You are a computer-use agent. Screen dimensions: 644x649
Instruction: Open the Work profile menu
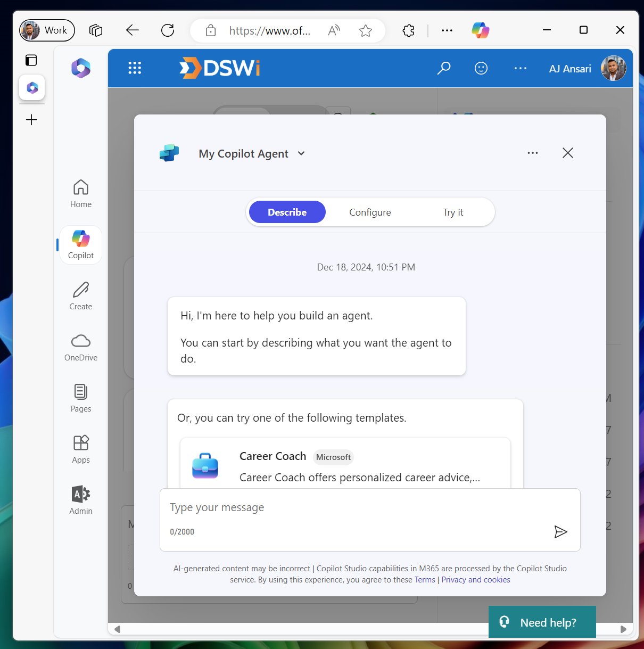tap(47, 30)
